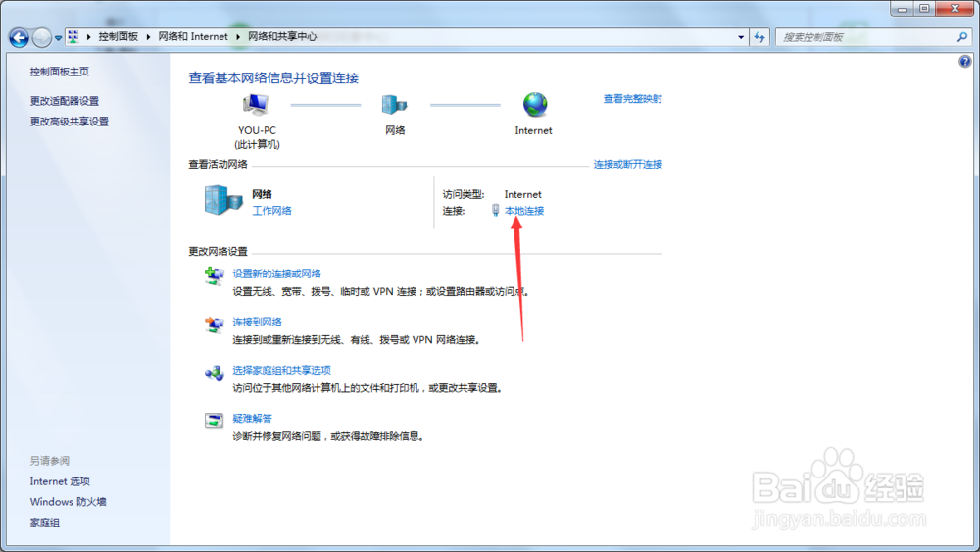Screen dimensions: 980x552
Task: Click the 选择家庭组和共享选项 icon
Action: (x=214, y=373)
